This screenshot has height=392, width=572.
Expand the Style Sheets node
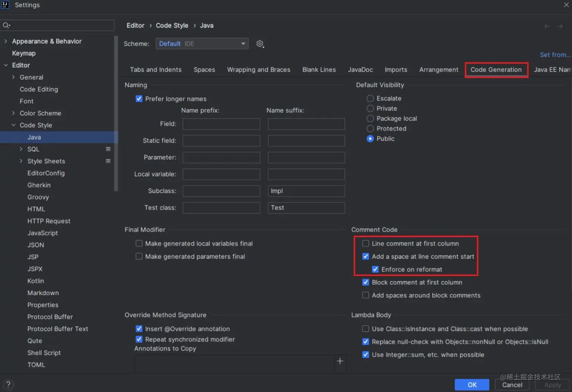[21, 161]
